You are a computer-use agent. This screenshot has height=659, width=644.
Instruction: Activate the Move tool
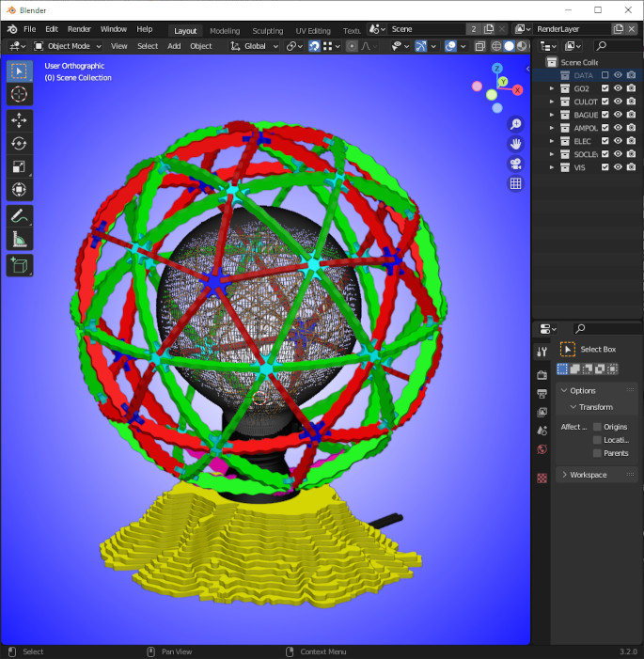tap(20, 120)
